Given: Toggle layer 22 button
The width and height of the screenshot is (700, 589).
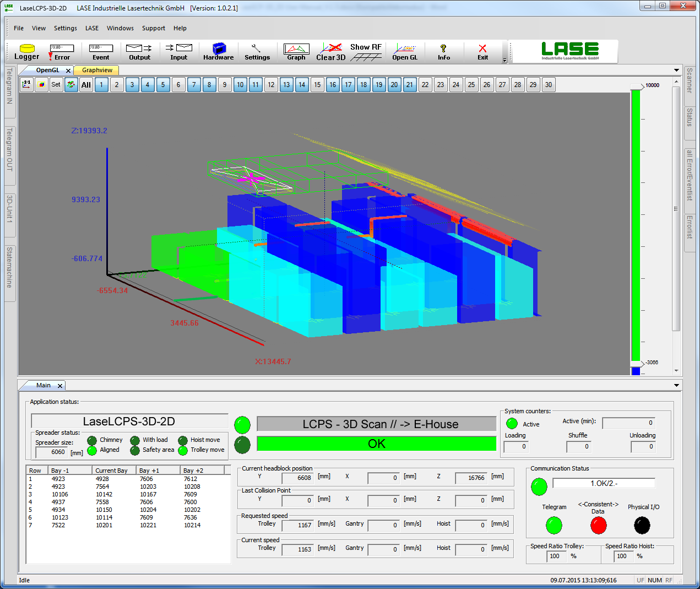Looking at the screenshot, I should (x=425, y=84).
